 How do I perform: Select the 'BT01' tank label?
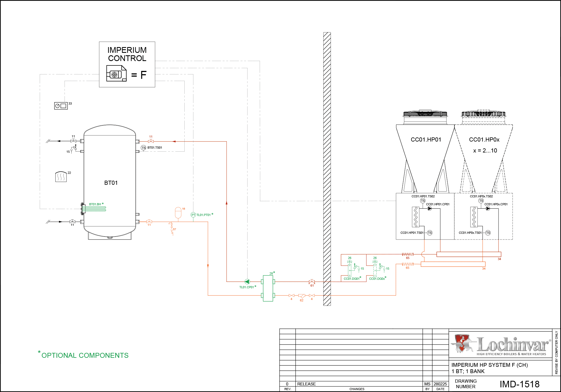point(111,183)
